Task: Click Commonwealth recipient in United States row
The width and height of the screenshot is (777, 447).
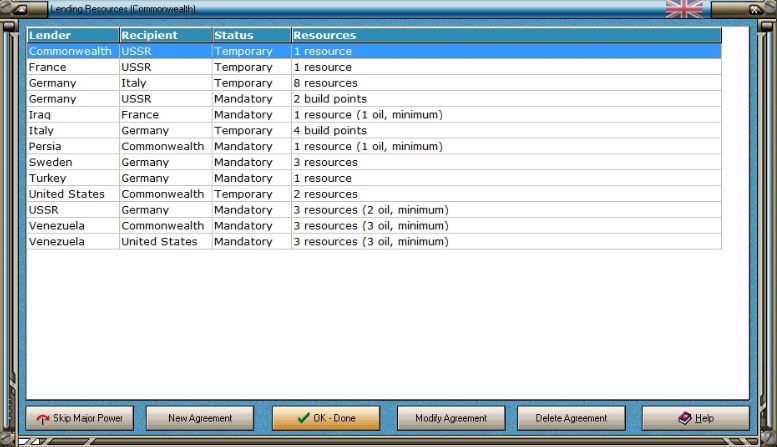Action: (166, 194)
